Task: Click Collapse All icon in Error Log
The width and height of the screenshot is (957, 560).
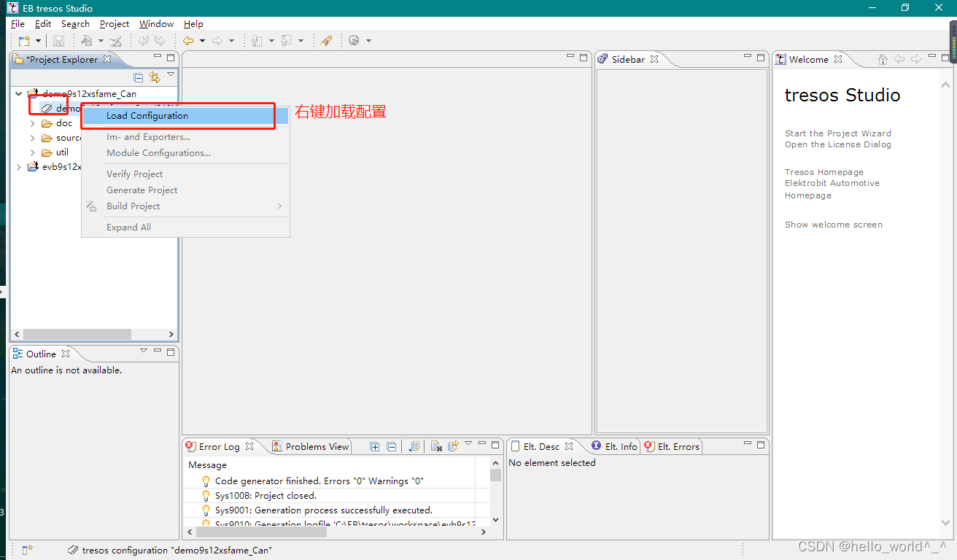Action: click(x=391, y=446)
